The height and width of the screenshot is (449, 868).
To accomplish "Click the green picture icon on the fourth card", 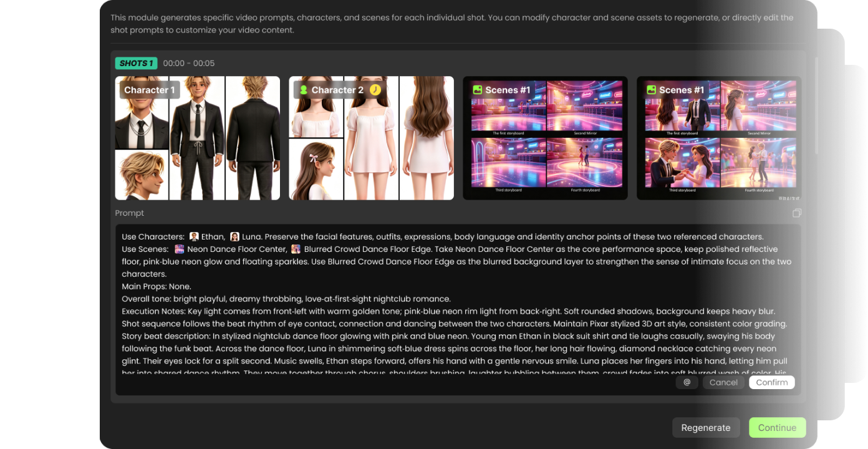I will pyautogui.click(x=652, y=90).
